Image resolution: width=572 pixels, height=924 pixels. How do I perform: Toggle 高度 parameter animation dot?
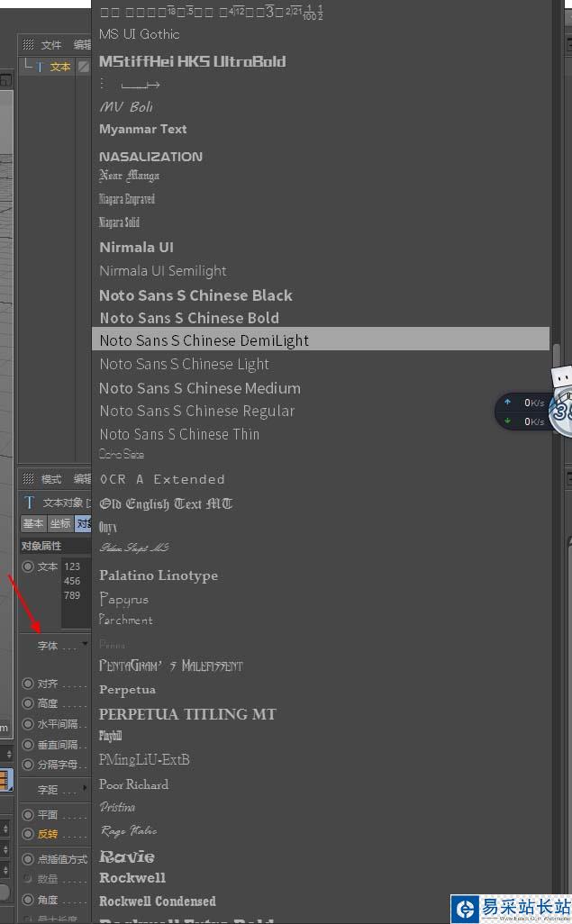(x=28, y=703)
